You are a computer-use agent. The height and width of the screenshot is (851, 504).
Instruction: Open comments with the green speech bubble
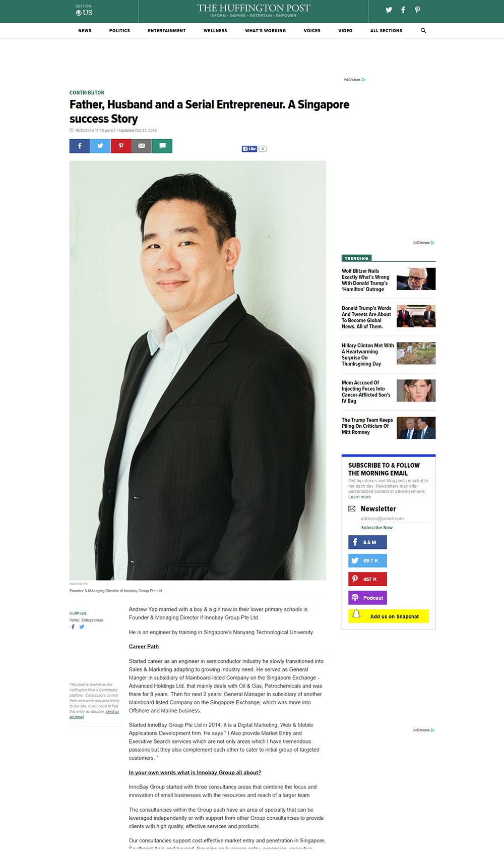point(162,146)
